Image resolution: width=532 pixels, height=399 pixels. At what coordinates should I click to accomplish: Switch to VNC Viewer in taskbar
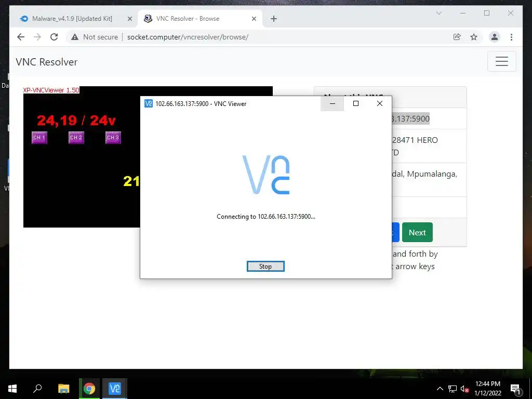click(x=115, y=389)
